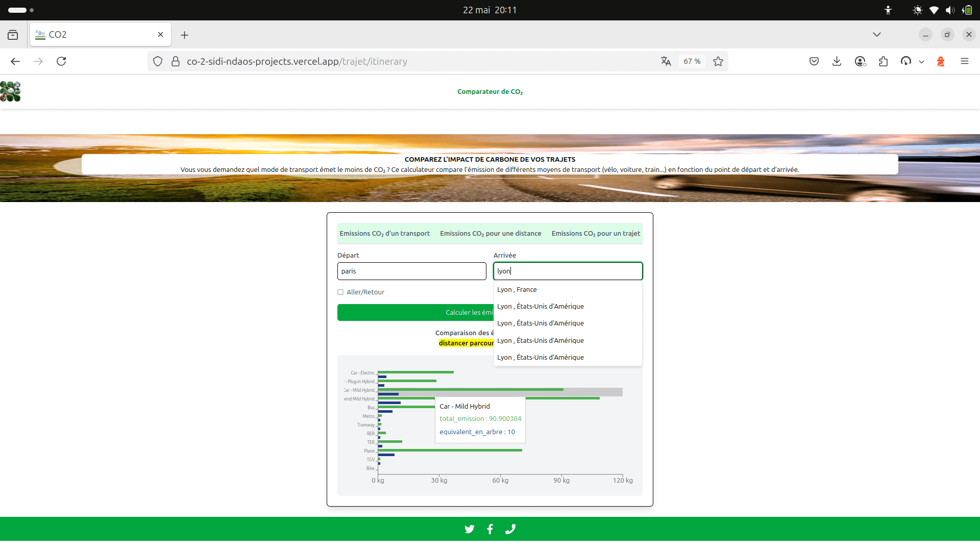This screenshot has width=980, height=551.
Task: Click the 67% zoom level control
Action: pyautogui.click(x=692, y=61)
